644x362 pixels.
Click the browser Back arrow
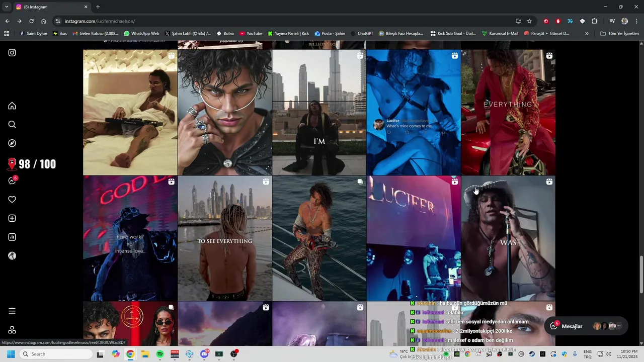7,21
